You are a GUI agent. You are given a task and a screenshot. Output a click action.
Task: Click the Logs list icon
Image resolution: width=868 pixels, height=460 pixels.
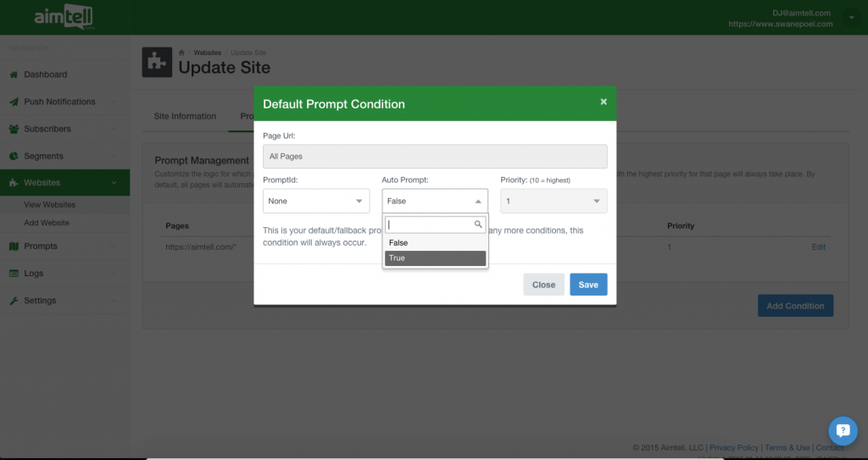(x=14, y=273)
